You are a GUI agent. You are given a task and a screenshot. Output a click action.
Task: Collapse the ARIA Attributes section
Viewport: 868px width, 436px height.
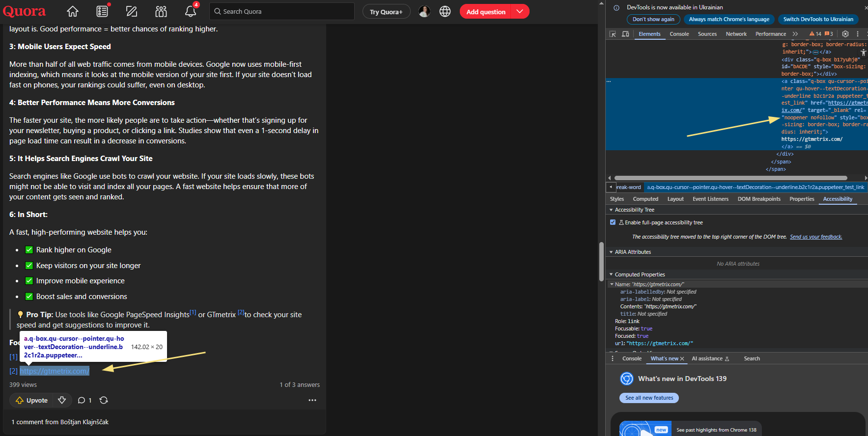611,252
